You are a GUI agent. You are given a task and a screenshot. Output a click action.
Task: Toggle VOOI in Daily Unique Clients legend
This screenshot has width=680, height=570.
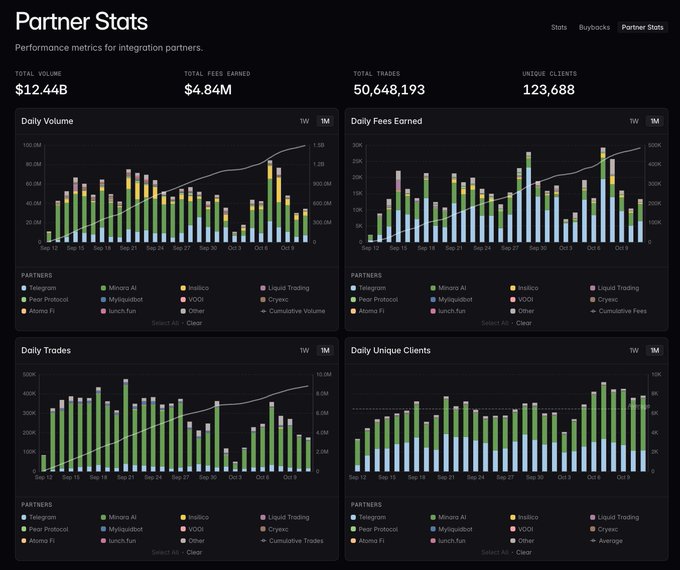521,529
